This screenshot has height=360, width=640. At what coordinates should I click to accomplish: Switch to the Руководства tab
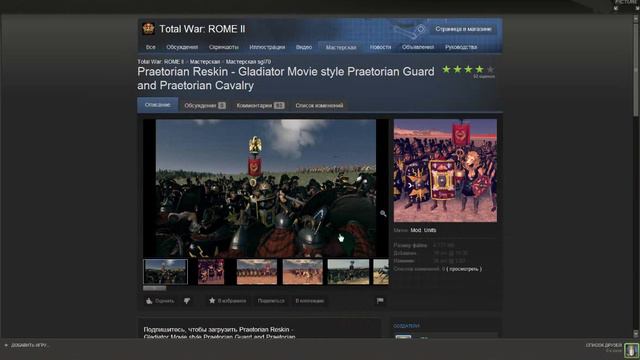pos(461,47)
